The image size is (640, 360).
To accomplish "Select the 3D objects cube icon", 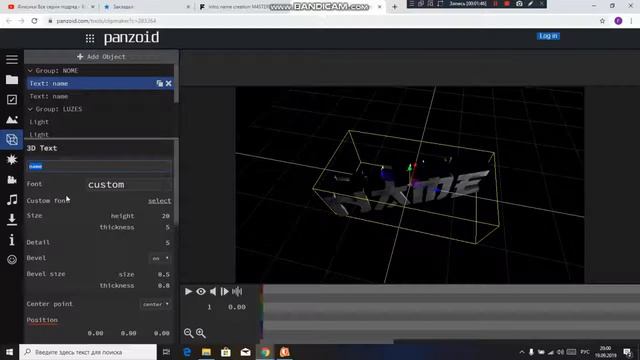I will tap(12, 140).
